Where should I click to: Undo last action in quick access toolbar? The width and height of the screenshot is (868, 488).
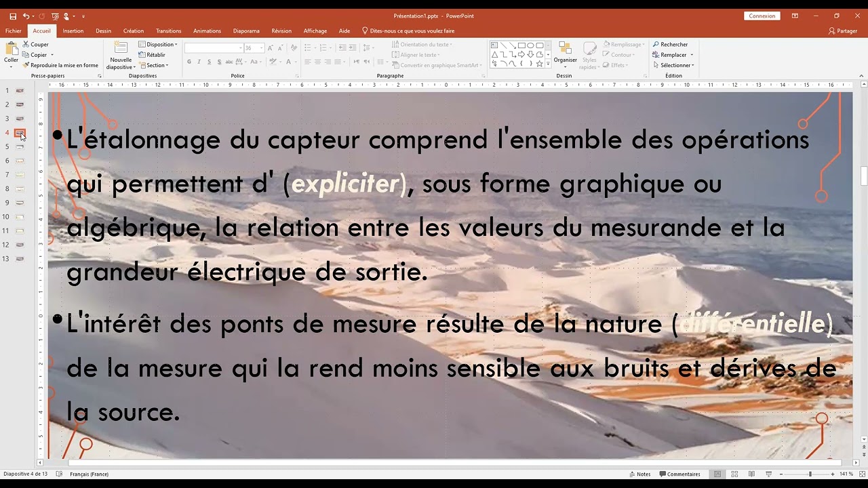[26, 16]
